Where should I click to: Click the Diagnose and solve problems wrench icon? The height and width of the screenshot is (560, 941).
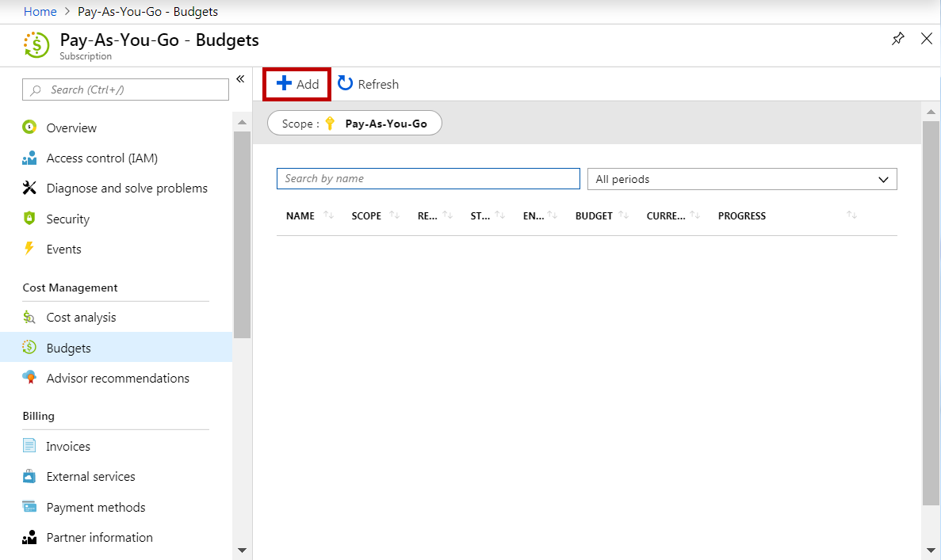29,189
